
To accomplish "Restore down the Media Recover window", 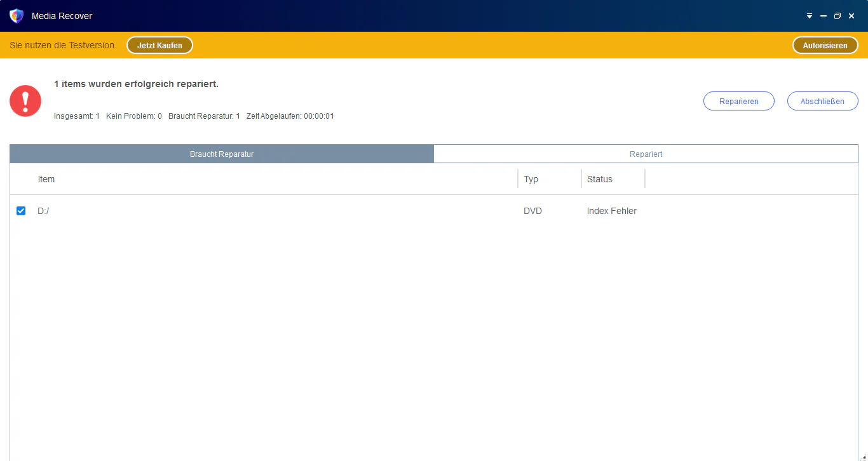I will tap(837, 16).
